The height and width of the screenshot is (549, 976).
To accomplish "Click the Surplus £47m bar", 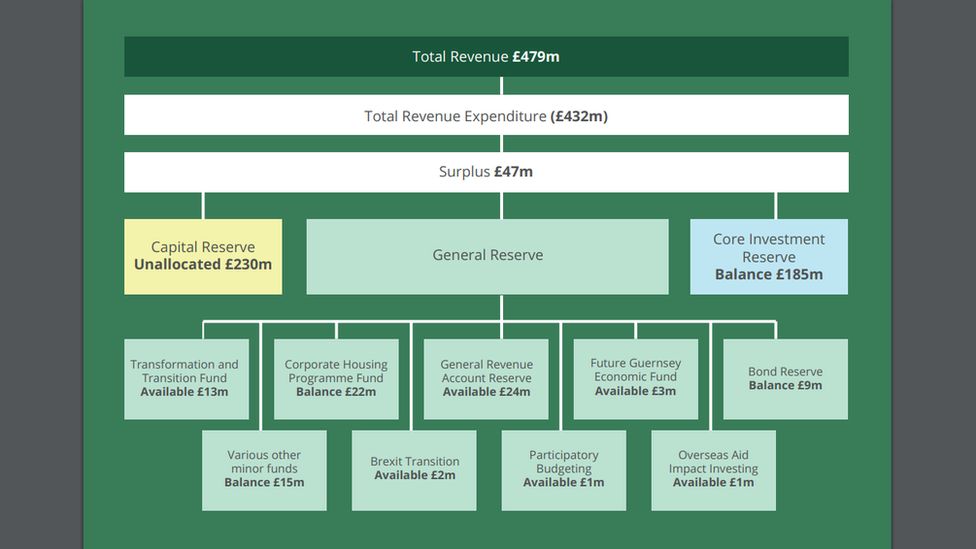I will (x=486, y=172).
